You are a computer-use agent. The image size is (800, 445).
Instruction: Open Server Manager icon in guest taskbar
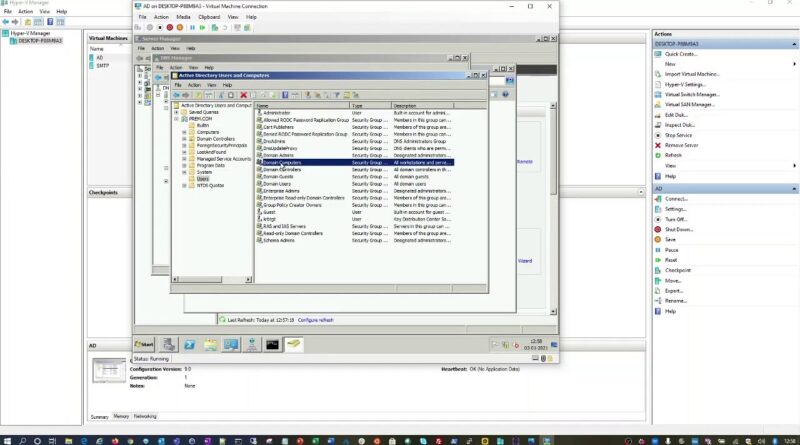[x=169, y=345]
